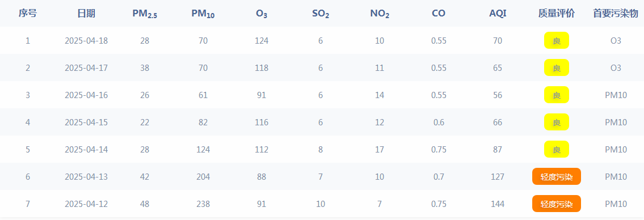Click the AQI column header
The image size is (644, 220).
tap(498, 14)
